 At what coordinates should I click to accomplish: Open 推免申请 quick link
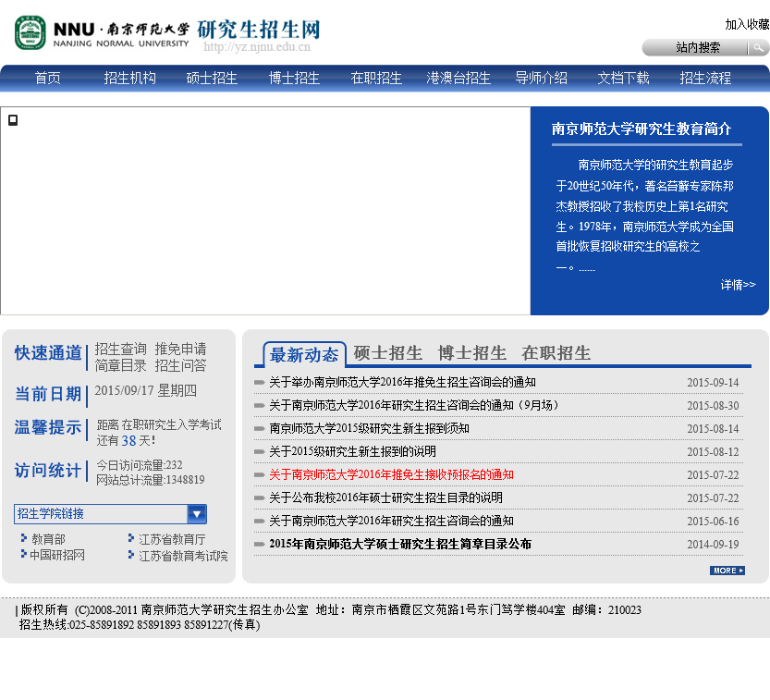click(x=181, y=349)
